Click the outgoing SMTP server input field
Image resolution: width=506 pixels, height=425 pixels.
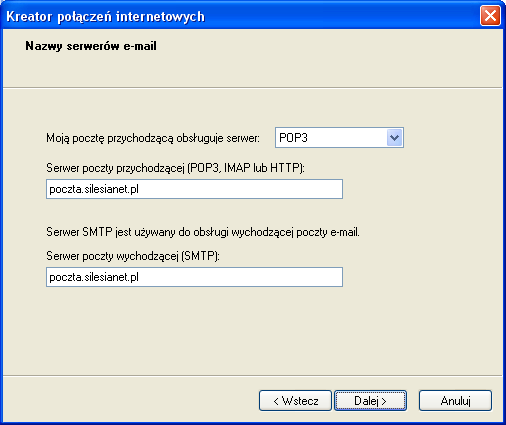tap(194, 277)
